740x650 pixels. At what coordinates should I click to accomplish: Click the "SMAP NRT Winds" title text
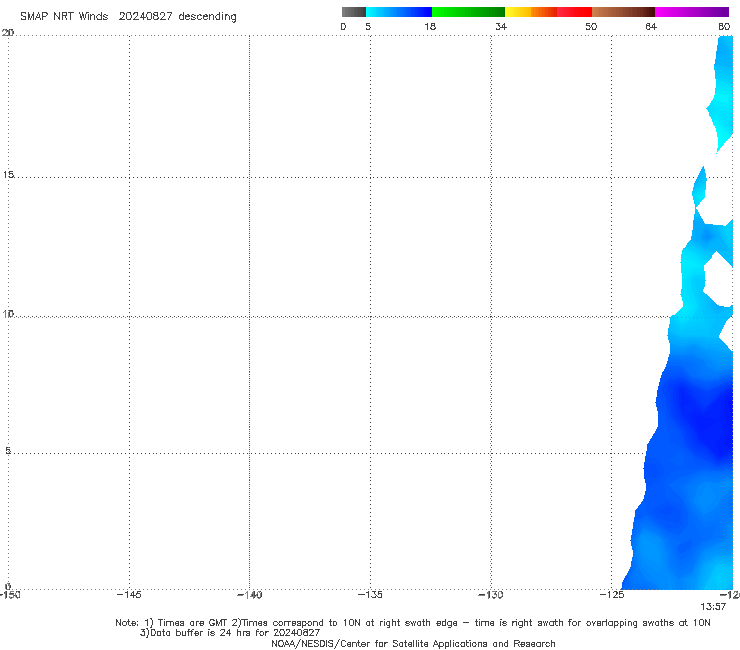64,16
